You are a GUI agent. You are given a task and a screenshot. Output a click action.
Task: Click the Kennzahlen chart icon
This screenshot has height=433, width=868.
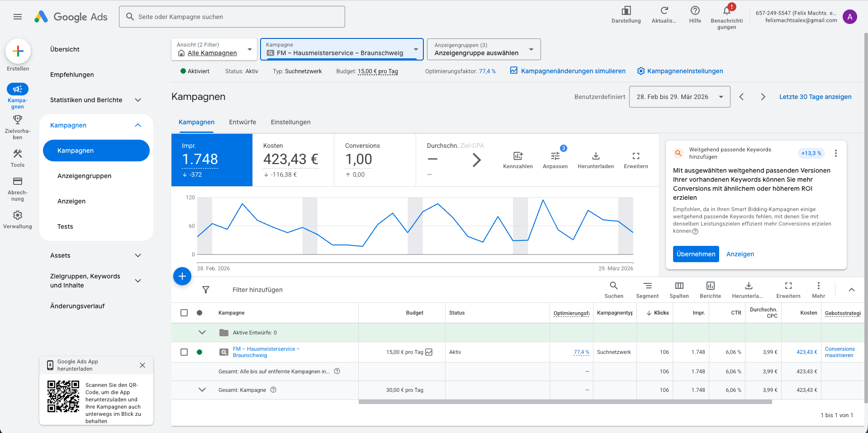click(518, 156)
